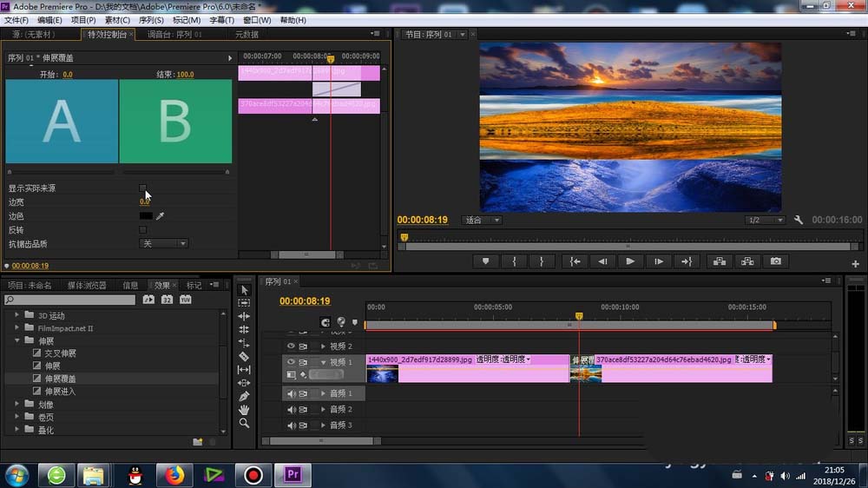This screenshot has height=488, width=868.
Task: Mute the 音频 3 track speaker
Action: coord(291,425)
